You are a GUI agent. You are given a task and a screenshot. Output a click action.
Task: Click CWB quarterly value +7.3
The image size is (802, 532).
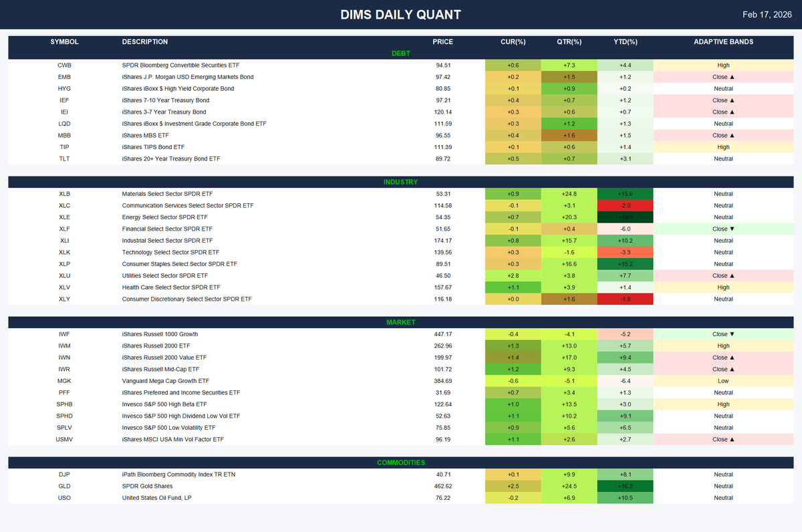pos(569,65)
